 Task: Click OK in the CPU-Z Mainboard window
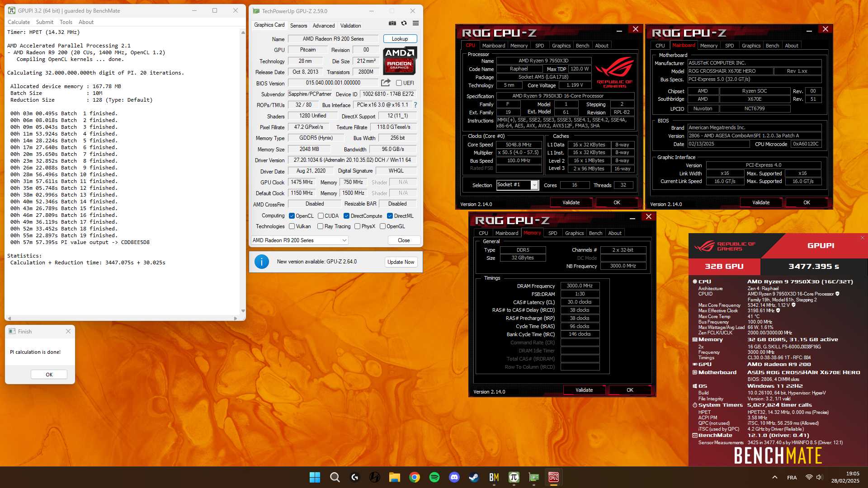coord(807,202)
